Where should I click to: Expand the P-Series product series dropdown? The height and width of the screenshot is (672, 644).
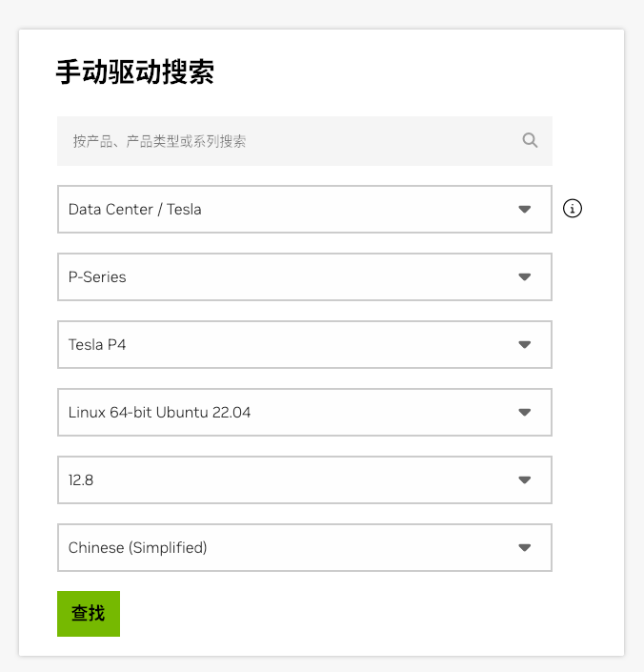pyautogui.click(x=286, y=276)
